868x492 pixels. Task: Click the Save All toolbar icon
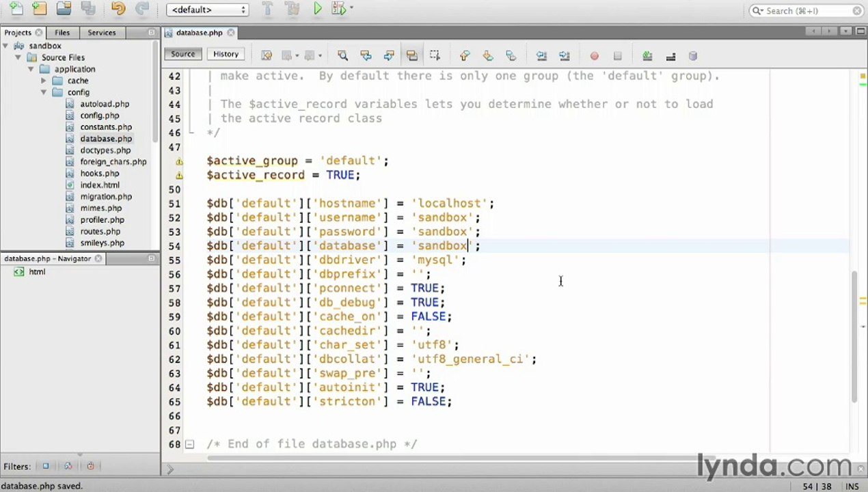tap(88, 9)
